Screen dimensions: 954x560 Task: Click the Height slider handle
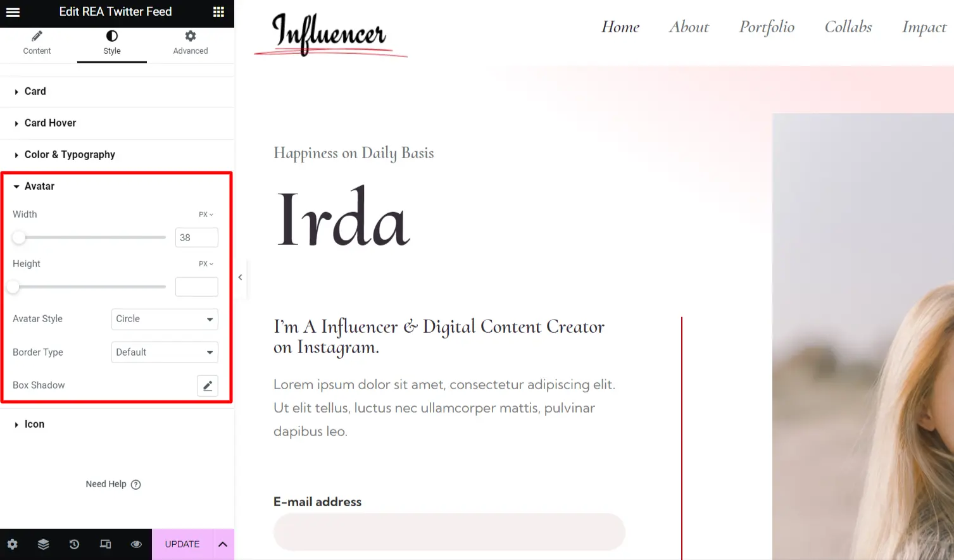13,287
